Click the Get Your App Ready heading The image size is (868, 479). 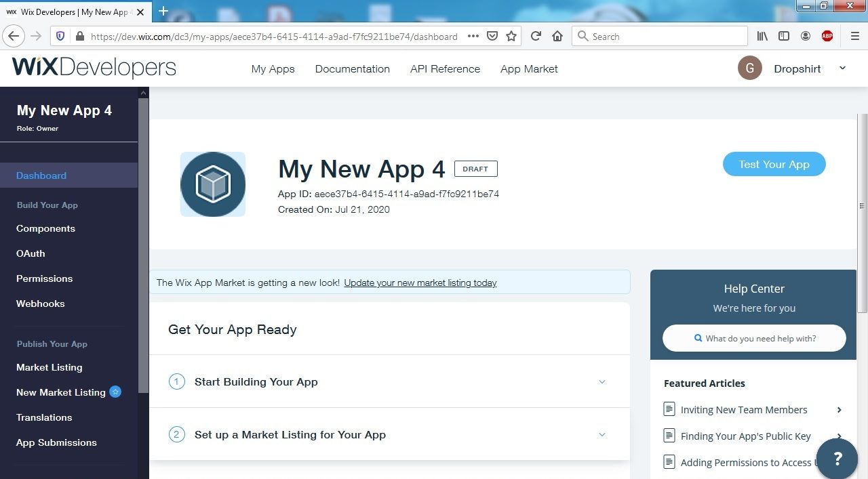tap(233, 329)
